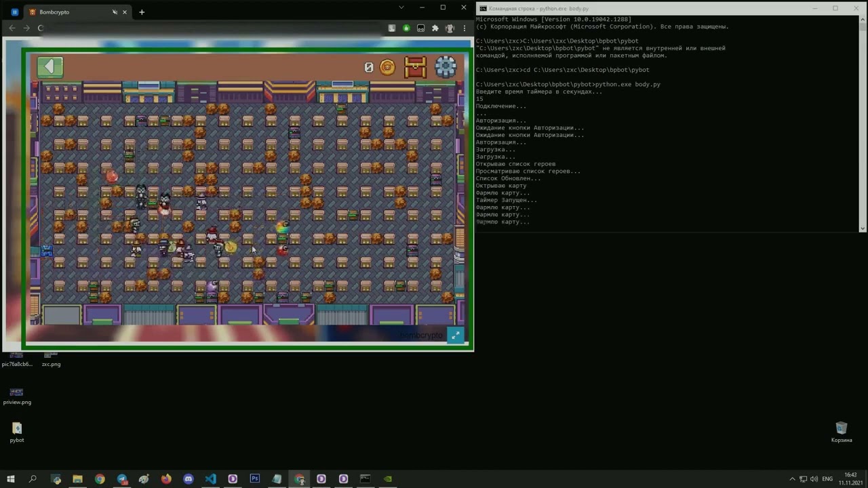Select priview.png desktop file

[17, 396]
